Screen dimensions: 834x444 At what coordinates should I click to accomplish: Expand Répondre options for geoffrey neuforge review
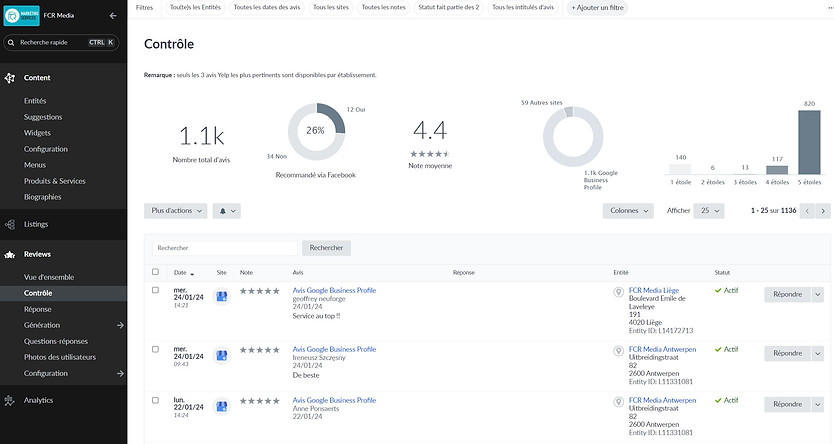(818, 295)
